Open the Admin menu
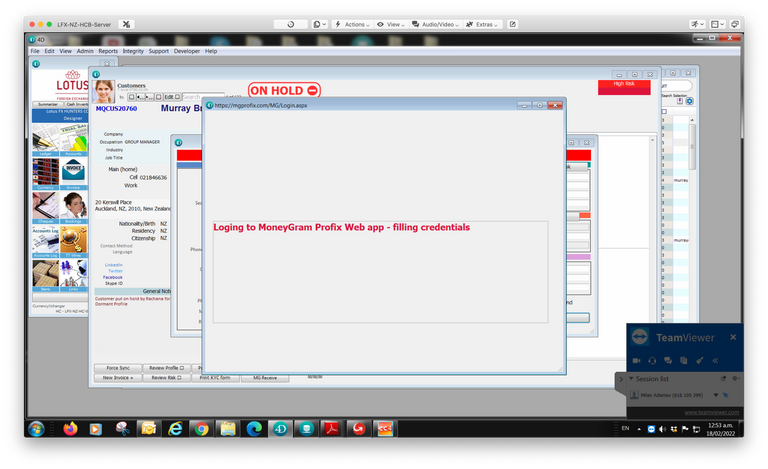 (85, 51)
